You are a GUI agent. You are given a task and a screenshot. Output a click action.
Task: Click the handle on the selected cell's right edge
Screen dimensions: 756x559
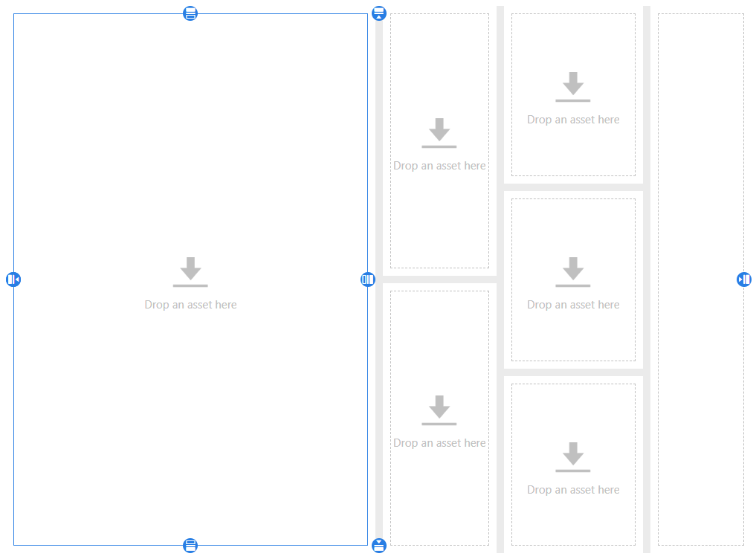tap(367, 279)
